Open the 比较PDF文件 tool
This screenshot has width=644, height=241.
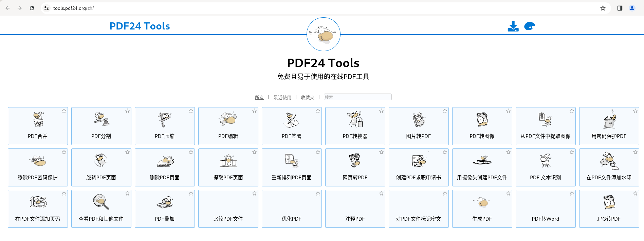228,209
